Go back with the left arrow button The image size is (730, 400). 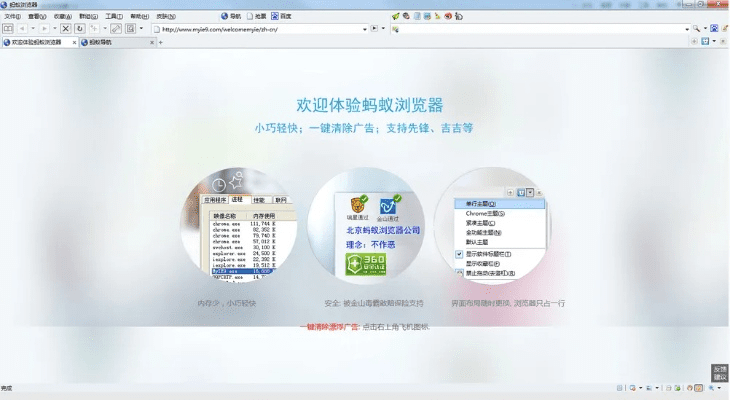tap(22, 29)
